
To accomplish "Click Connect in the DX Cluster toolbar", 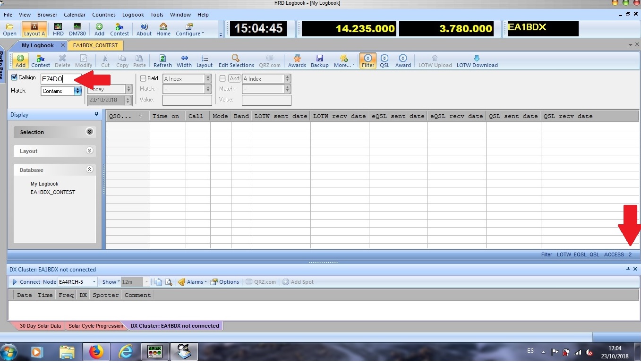I will [x=26, y=282].
